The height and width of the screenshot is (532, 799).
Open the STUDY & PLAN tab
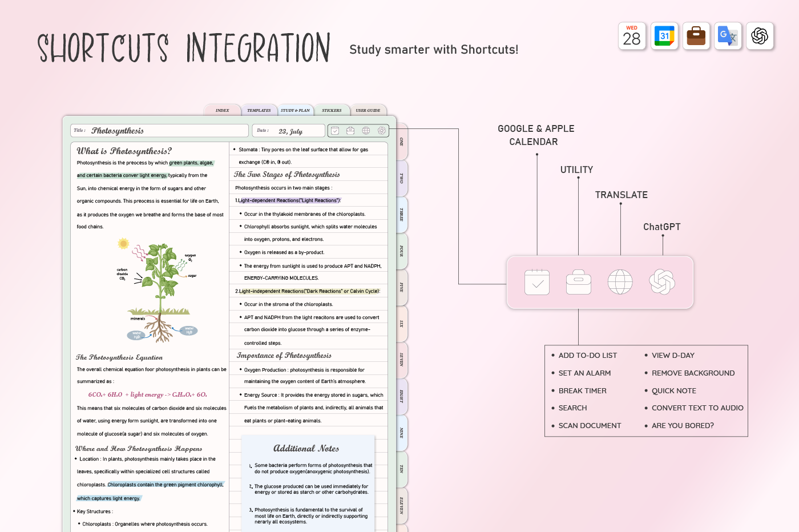[295, 111]
